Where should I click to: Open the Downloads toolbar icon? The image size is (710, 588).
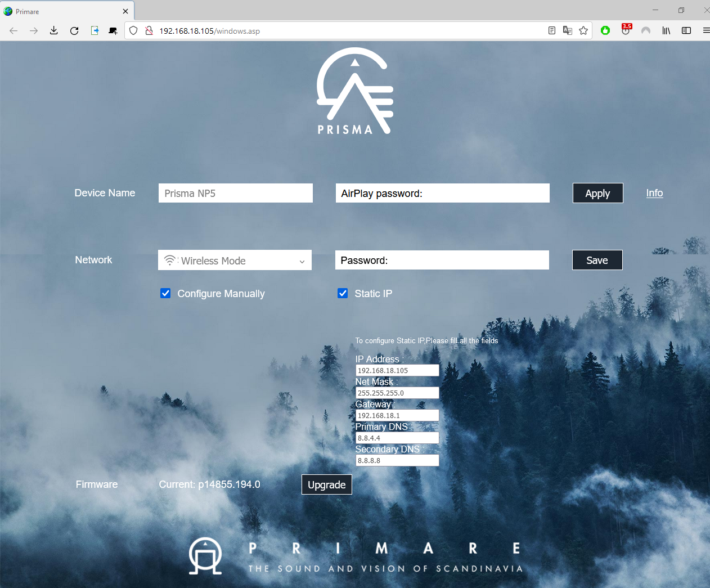coord(54,30)
